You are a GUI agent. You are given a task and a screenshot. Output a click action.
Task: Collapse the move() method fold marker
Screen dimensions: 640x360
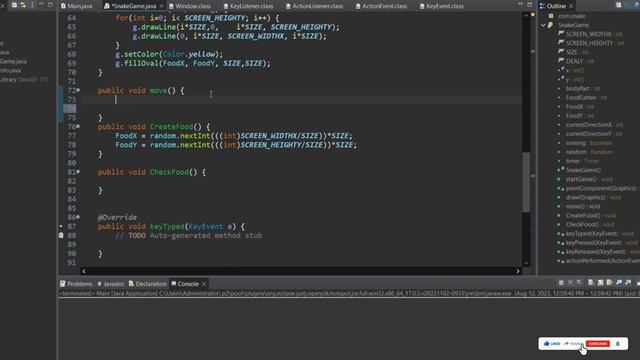(x=78, y=90)
